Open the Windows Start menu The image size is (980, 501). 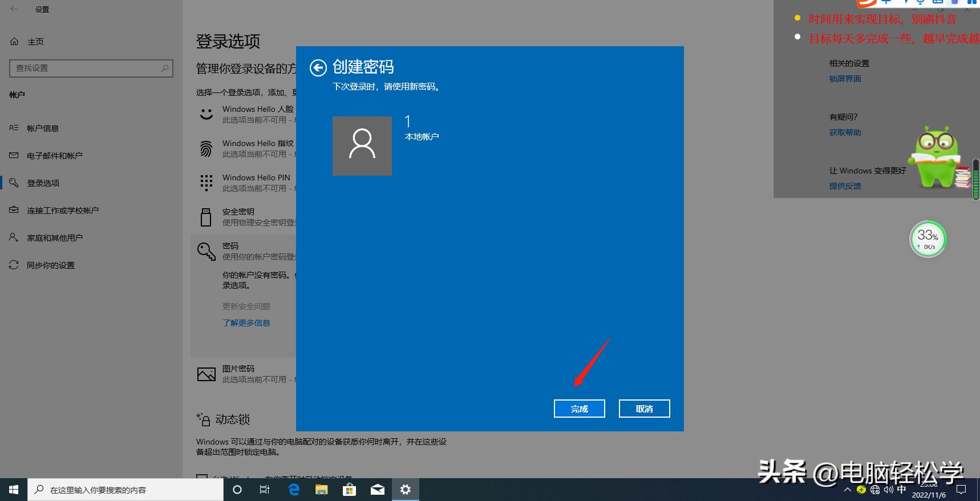[x=14, y=490]
